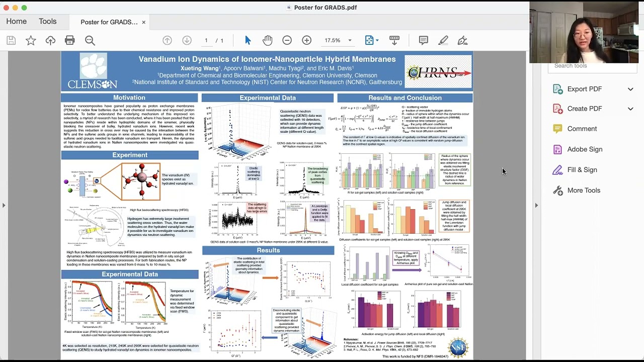The width and height of the screenshot is (644, 362).
Task: Collapse the right tools pane arrow
Action: pos(536,205)
